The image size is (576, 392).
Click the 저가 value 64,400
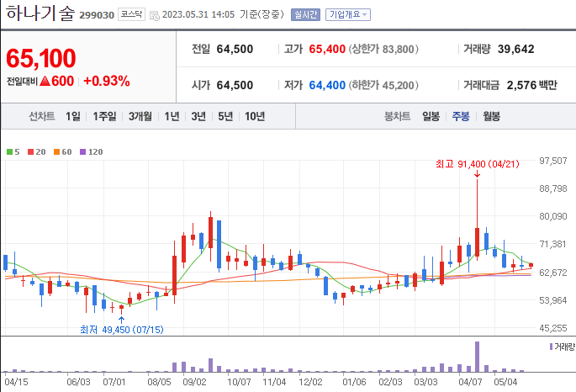pyautogui.click(x=327, y=85)
